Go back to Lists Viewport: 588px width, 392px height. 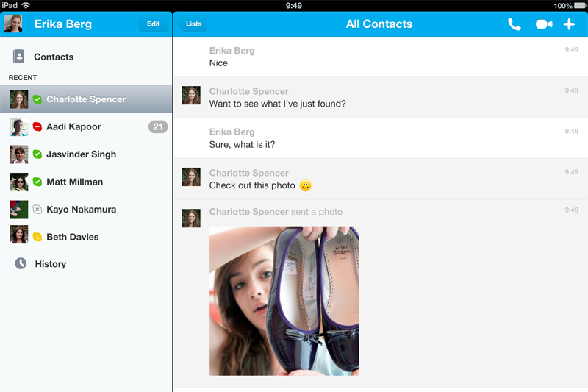pos(192,24)
